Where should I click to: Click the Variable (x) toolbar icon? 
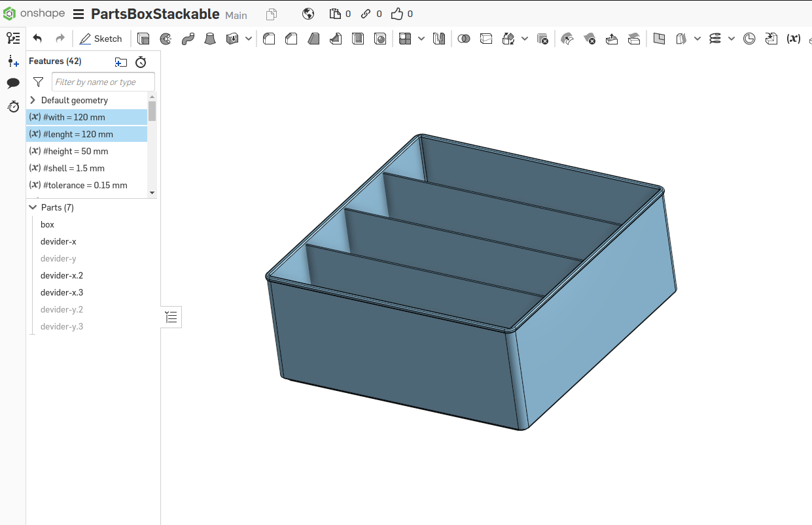click(793, 39)
